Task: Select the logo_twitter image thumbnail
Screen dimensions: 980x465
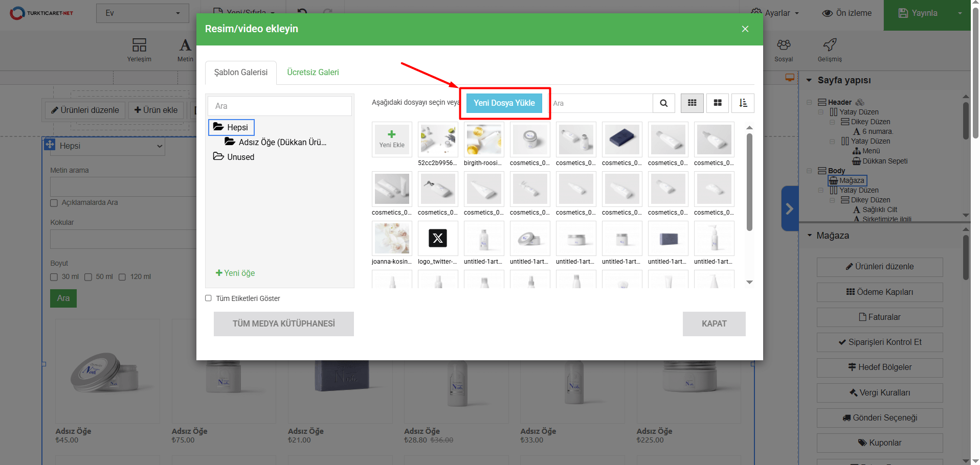Action: coord(438,238)
